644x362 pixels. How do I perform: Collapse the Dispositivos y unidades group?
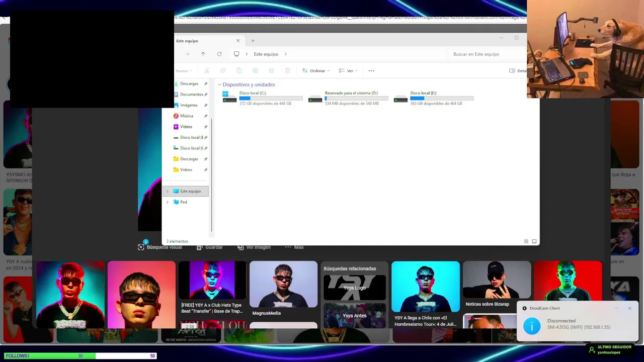[x=219, y=84]
